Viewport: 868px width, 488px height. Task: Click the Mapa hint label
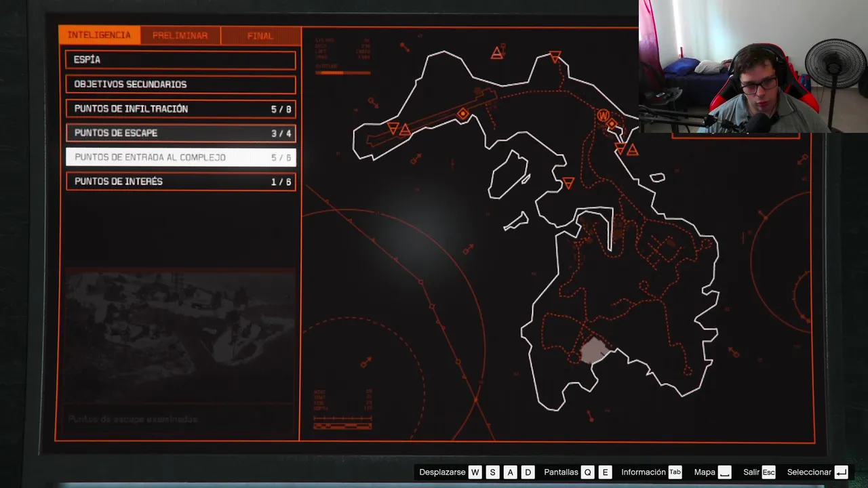[705, 472]
